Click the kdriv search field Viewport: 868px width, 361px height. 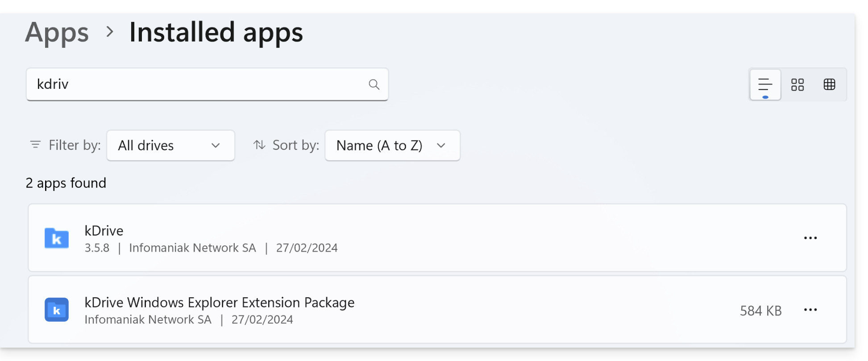(196, 84)
